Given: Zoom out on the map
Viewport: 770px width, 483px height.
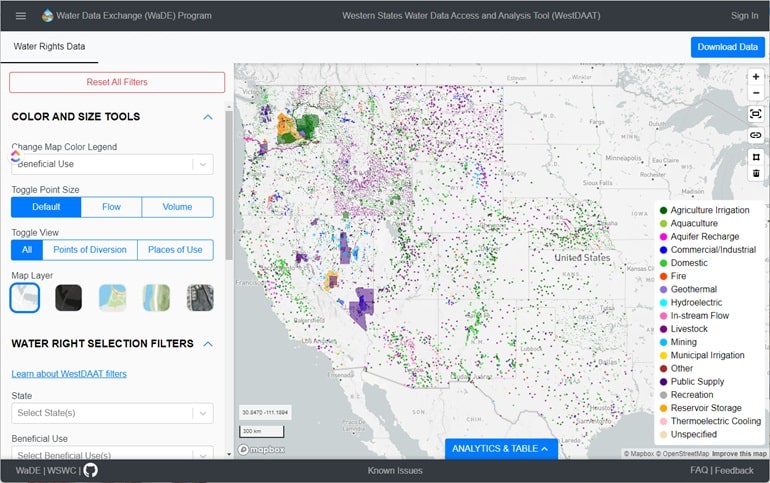Looking at the screenshot, I should pyautogui.click(x=756, y=93).
